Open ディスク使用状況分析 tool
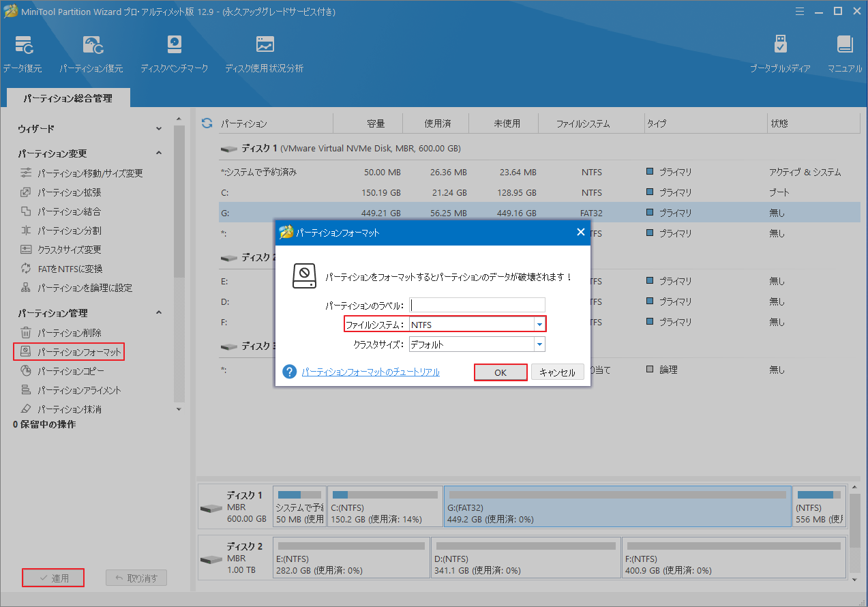 pos(264,54)
